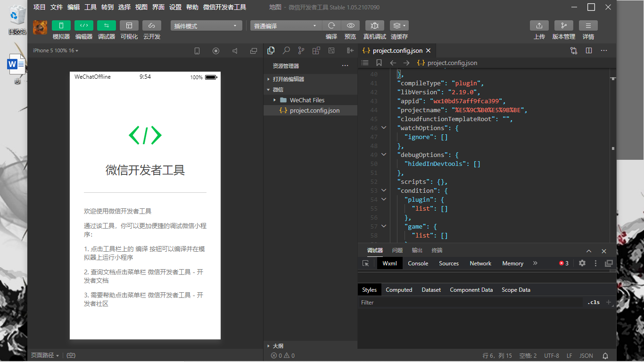The image size is (644, 362).
Task: Open the search panel magnifier icon
Action: [x=286, y=50]
